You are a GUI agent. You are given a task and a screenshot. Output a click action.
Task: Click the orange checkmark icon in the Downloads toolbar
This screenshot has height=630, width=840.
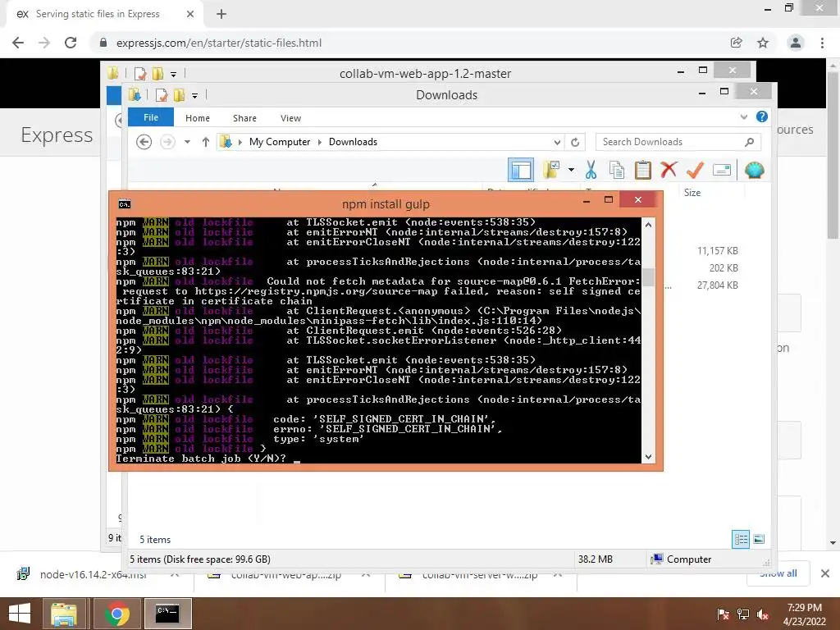(695, 171)
